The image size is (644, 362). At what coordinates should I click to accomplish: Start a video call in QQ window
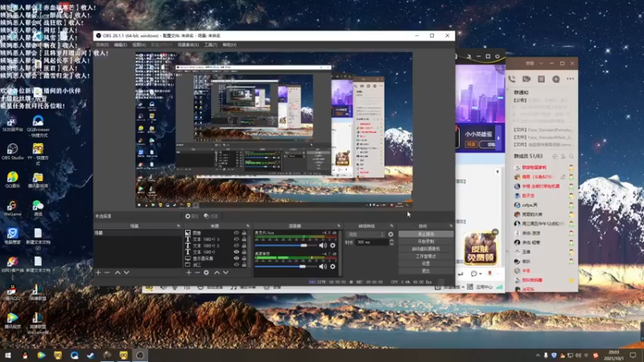526,79
